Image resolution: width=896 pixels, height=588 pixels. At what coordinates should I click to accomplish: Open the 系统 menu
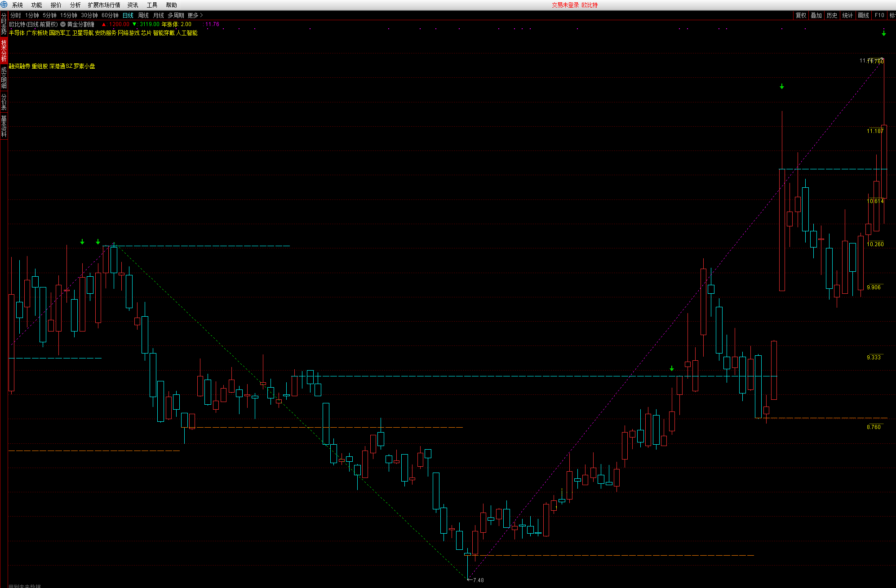[18, 5]
